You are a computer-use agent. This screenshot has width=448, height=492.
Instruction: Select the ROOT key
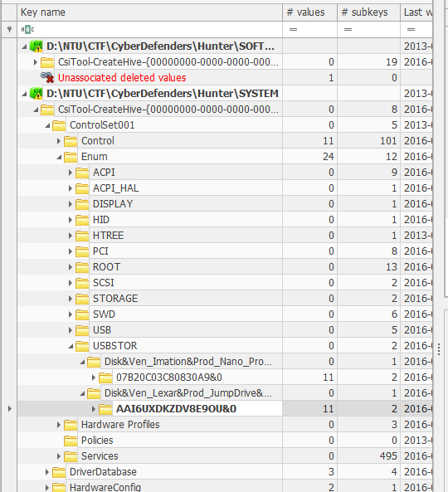106,267
